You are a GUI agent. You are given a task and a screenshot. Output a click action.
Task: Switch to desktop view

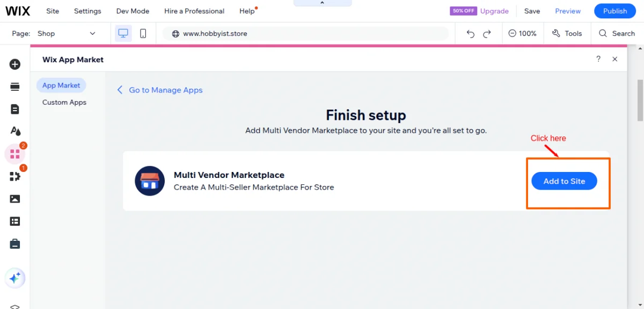(x=123, y=33)
